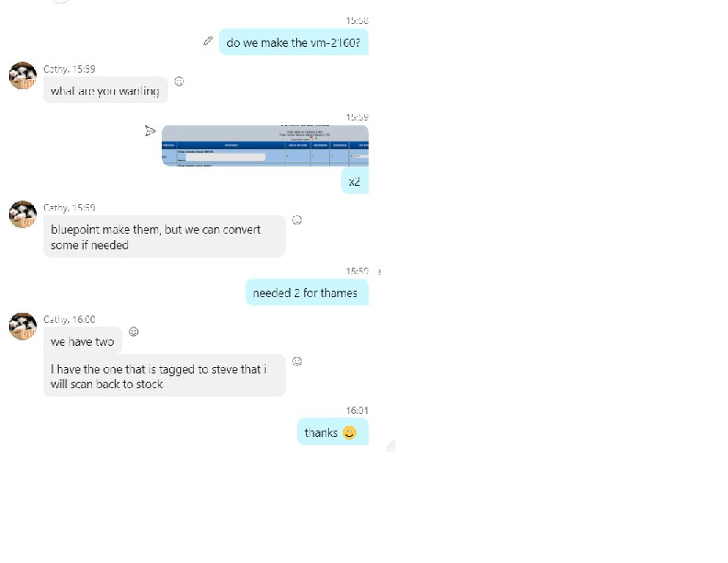Click "I have the one that is tagged" message
728x563 pixels.
point(165,376)
